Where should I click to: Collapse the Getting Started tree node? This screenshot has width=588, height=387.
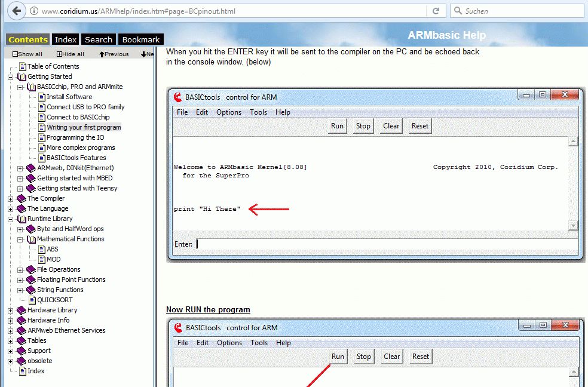(x=11, y=77)
